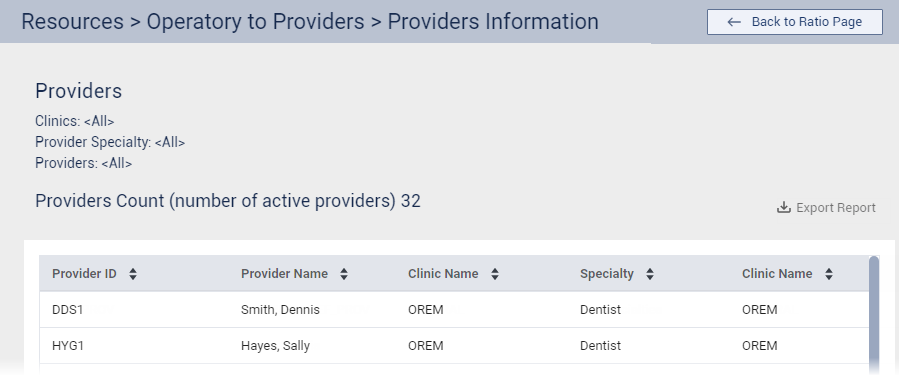Select the HYG1 provider row
Viewport: 899px width, 376px height.
(454, 346)
